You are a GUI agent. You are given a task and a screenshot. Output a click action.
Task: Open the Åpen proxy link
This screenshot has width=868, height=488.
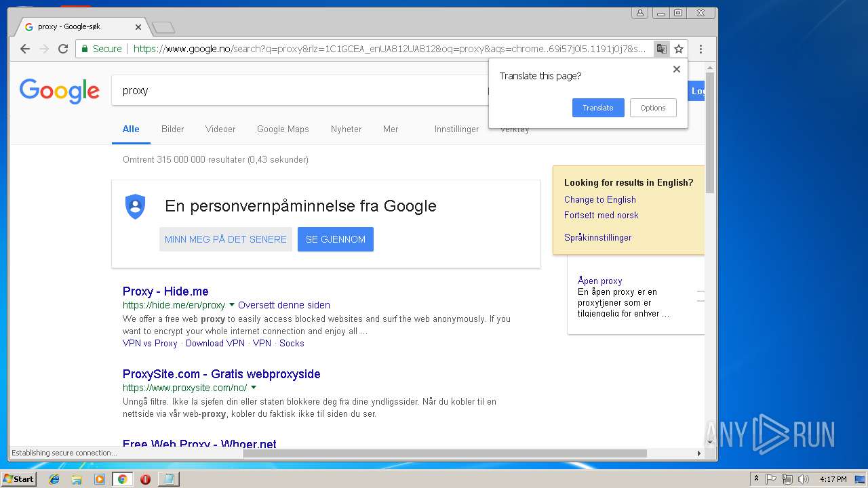599,281
